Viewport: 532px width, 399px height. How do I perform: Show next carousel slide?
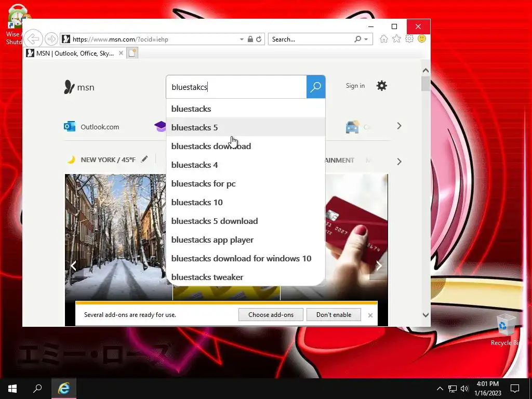(379, 265)
